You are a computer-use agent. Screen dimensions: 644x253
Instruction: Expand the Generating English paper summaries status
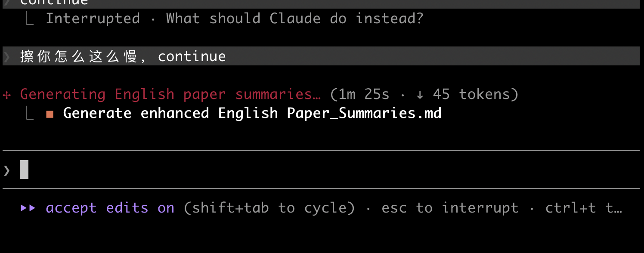pos(170,94)
